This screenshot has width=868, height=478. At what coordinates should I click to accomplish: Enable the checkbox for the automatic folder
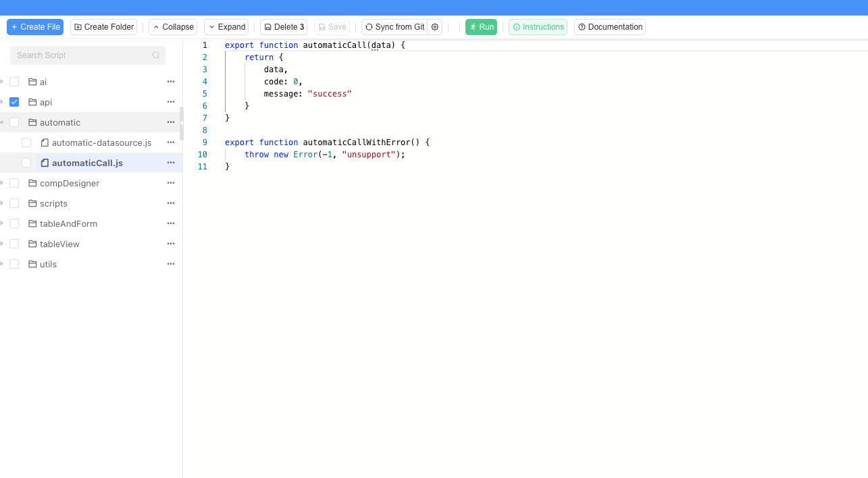pyautogui.click(x=14, y=122)
